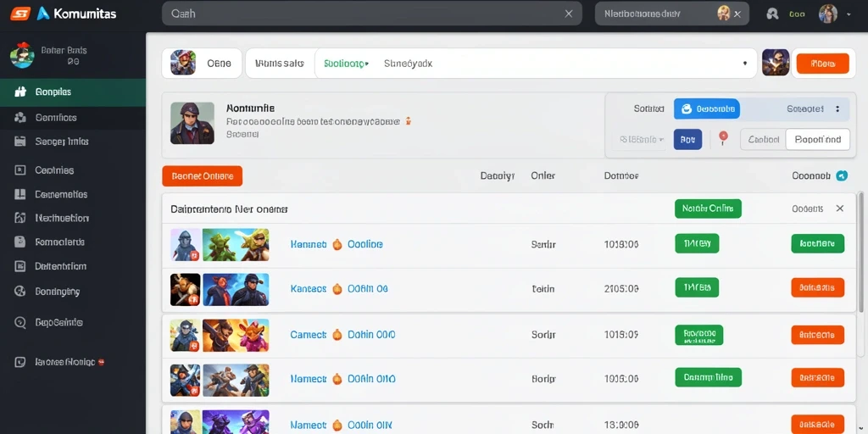Click the red pin marker icon
The image size is (868, 434).
coord(722,138)
